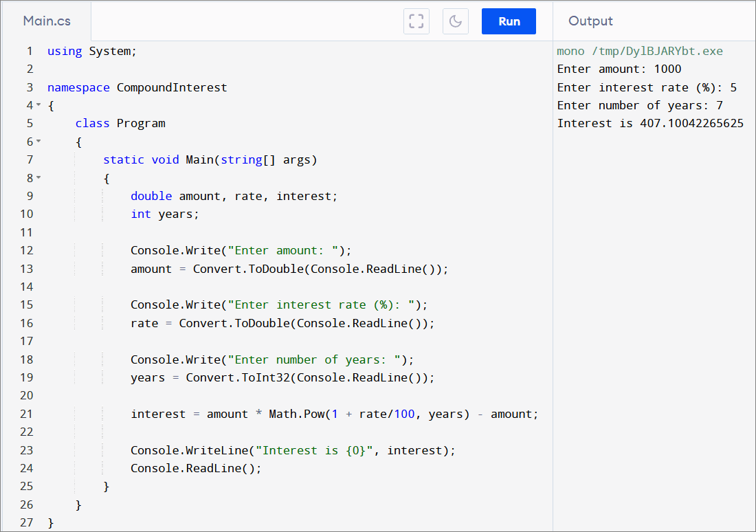This screenshot has height=532, width=756.
Task: Select the Main.cs file tab
Action: (47, 21)
